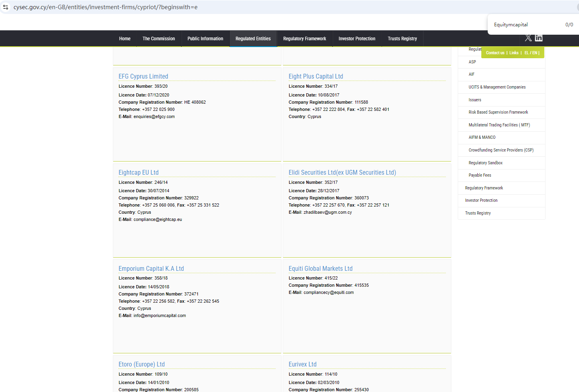This screenshot has width=579, height=392.
Task: Switch language with EL / EN link
Action: [531, 53]
